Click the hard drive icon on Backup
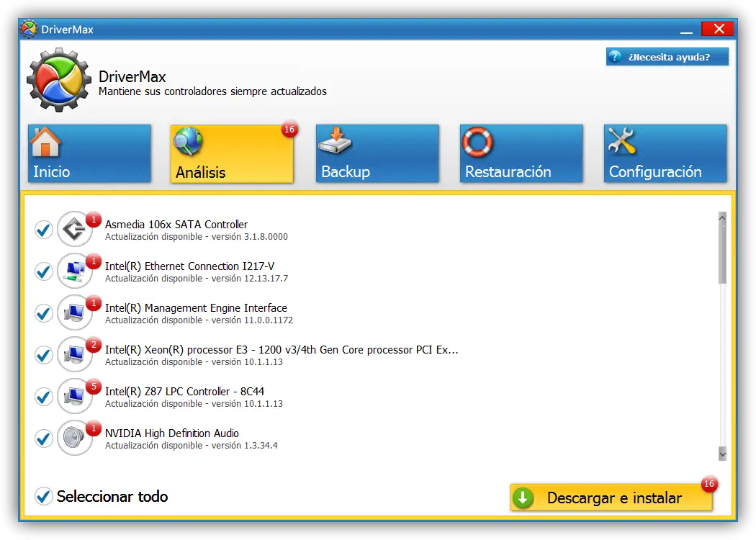The image size is (756, 540). pyautogui.click(x=335, y=141)
